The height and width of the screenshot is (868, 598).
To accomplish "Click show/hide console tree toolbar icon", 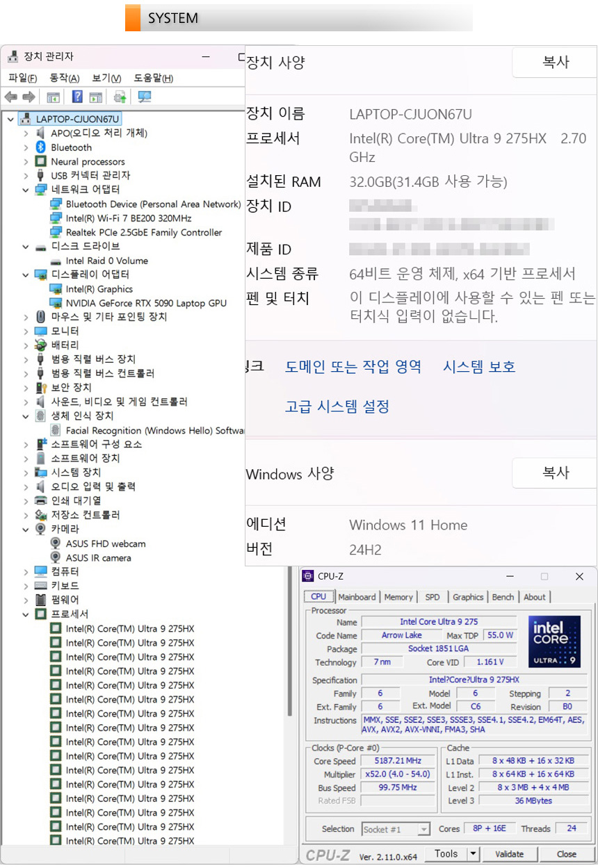I will tap(53, 97).
